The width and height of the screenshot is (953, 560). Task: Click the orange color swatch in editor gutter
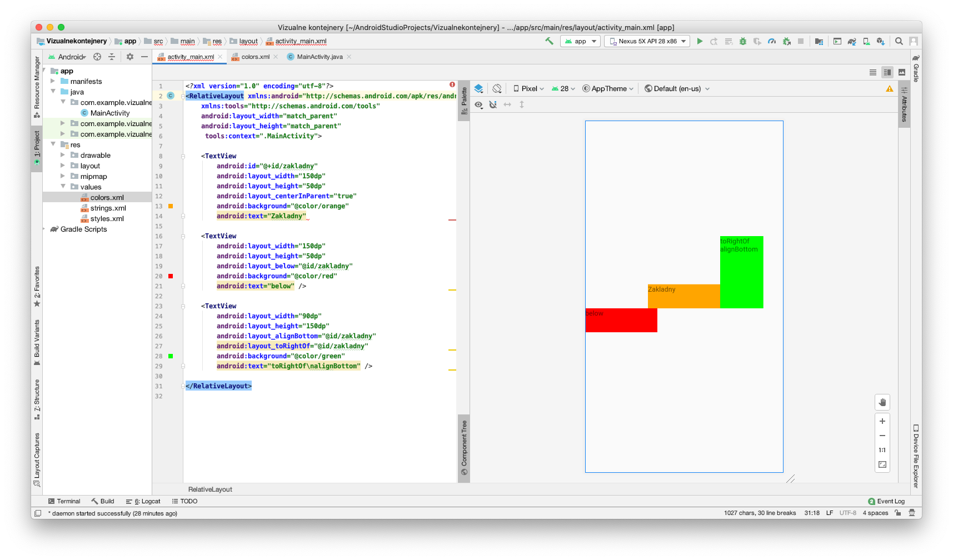[171, 206]
